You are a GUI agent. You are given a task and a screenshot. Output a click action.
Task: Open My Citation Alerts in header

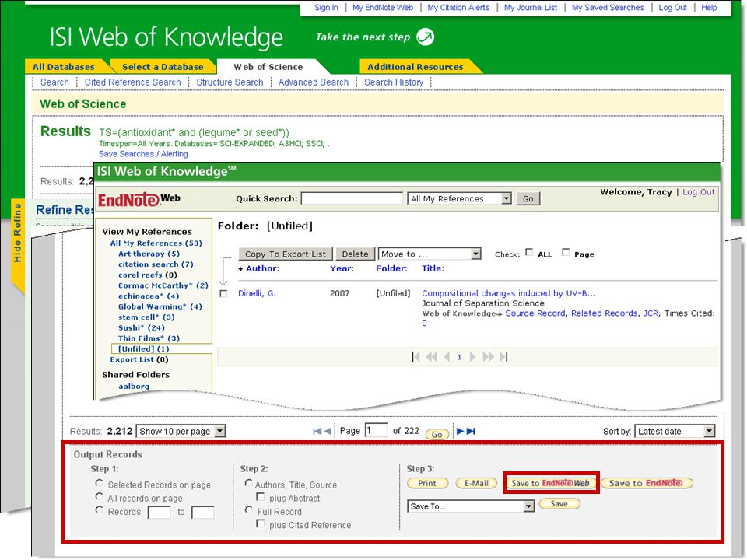coord(458,8)
